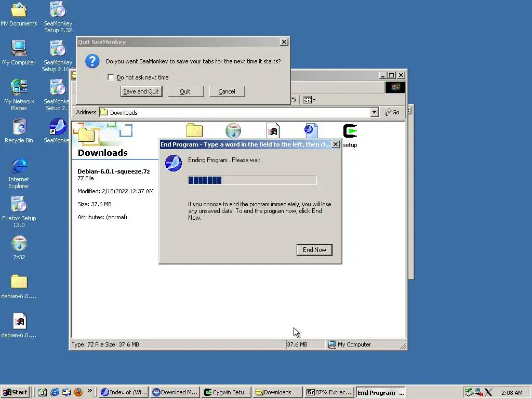
Task: Launch Firefox from quick launch bar
Action: 78,392
